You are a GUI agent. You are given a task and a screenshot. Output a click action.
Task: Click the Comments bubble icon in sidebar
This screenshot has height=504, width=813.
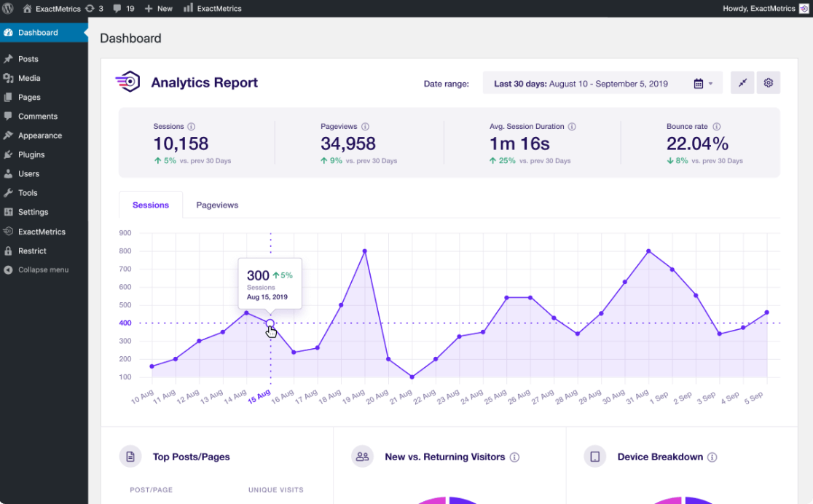pyautogui.click(x=8, y=116)
